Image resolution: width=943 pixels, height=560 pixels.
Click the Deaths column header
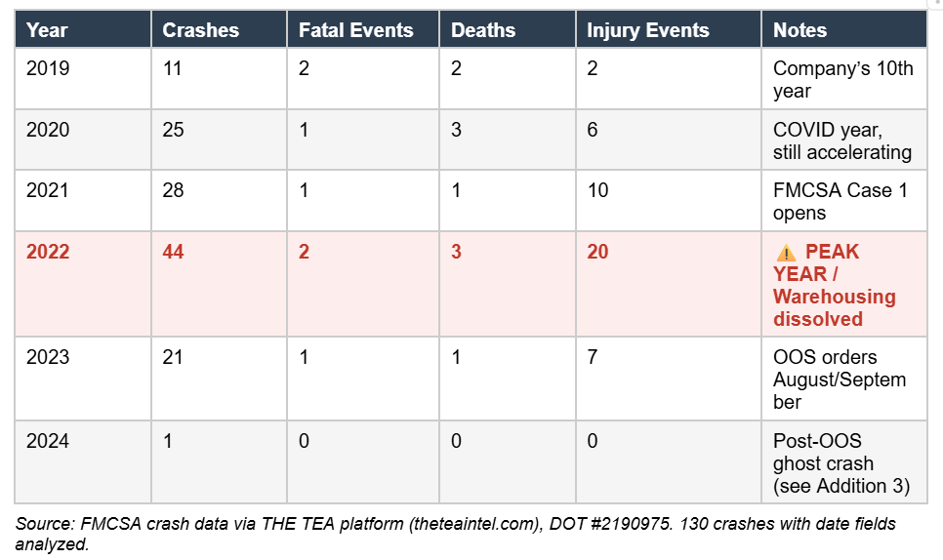point(482,30)
